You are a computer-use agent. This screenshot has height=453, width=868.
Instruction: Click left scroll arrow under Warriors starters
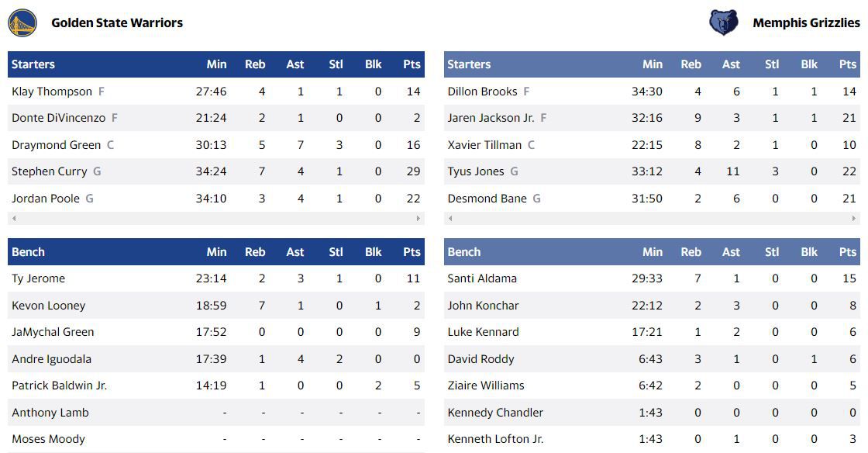(14, 218)
